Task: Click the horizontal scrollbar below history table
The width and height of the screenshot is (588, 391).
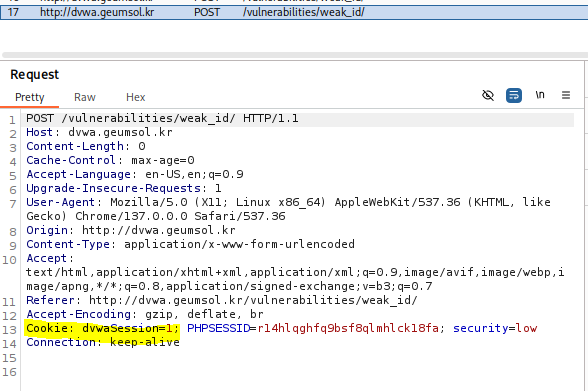Action: [294, 55]
